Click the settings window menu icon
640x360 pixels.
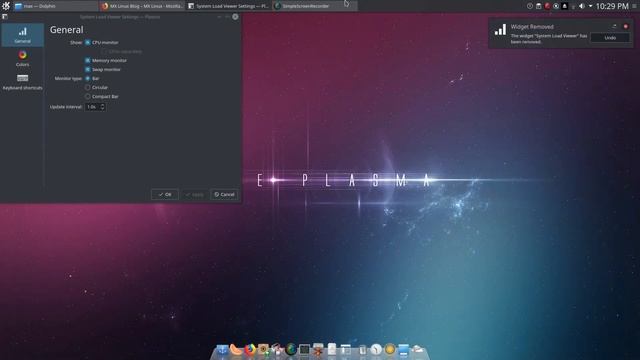pos(4,17)
